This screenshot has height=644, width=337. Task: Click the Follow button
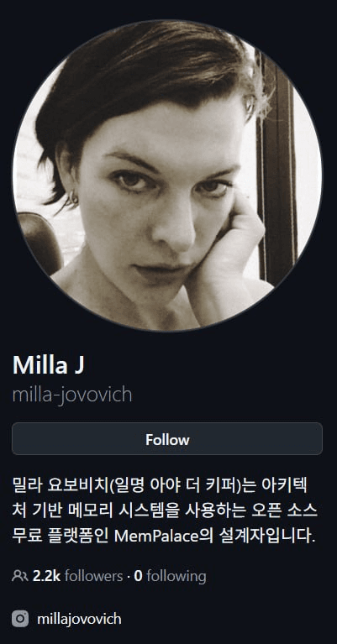(x=167, y=438)
